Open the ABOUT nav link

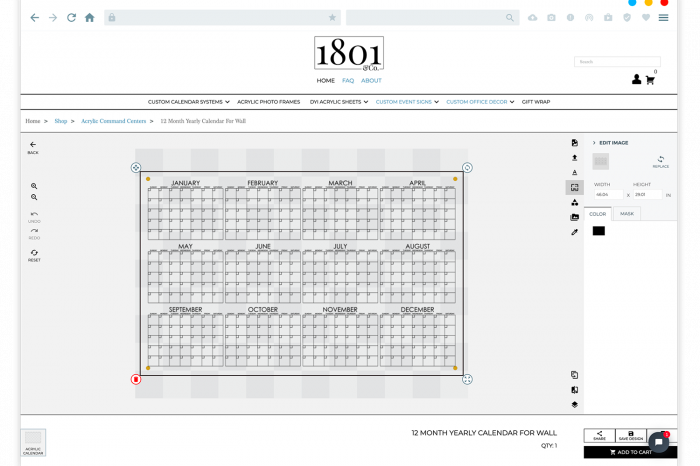click(x=371, y=81)
